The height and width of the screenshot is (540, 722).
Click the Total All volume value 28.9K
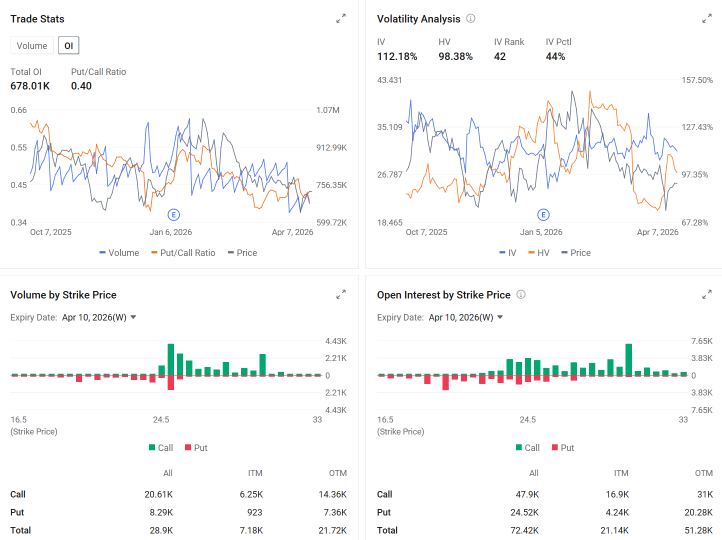tap(161, 530)
